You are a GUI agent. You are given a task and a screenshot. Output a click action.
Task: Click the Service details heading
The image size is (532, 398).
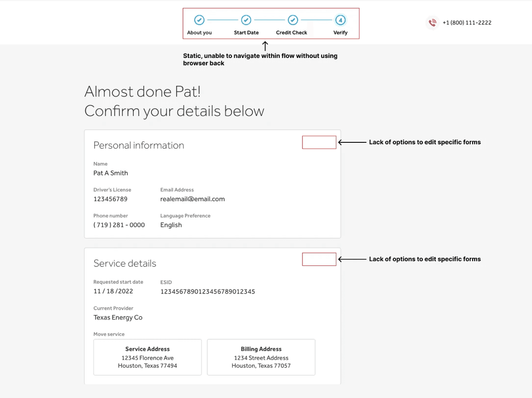click(125, 264)
